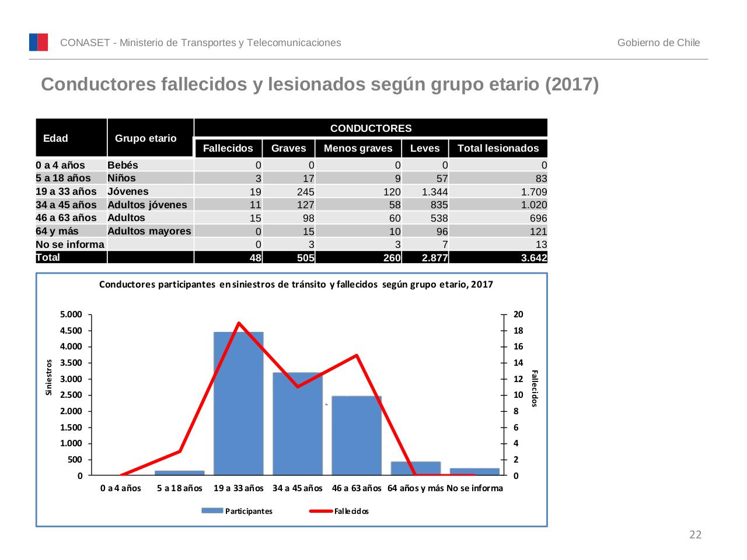The image size is (747, 560).
Task: Select the tallest blue bar for 19 a 33 años
Action: pos(239,402)
